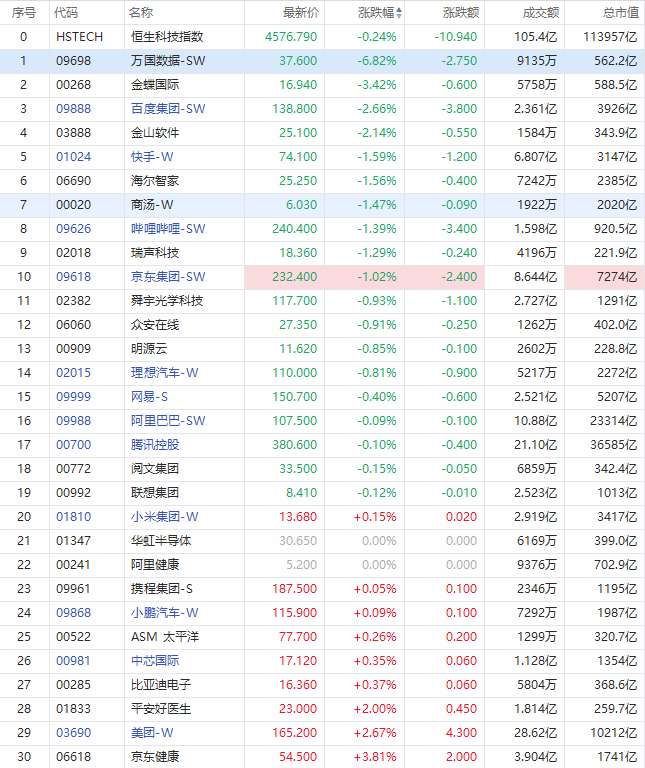Click the 代码 column header
Viewport: 645px width, 768px height.
66,13
